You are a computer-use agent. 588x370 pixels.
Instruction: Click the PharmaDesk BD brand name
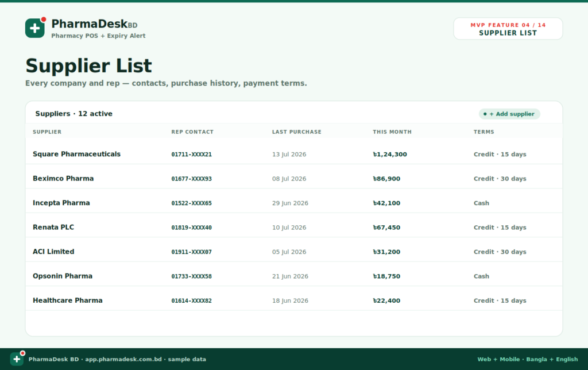(x=95, y=24)
